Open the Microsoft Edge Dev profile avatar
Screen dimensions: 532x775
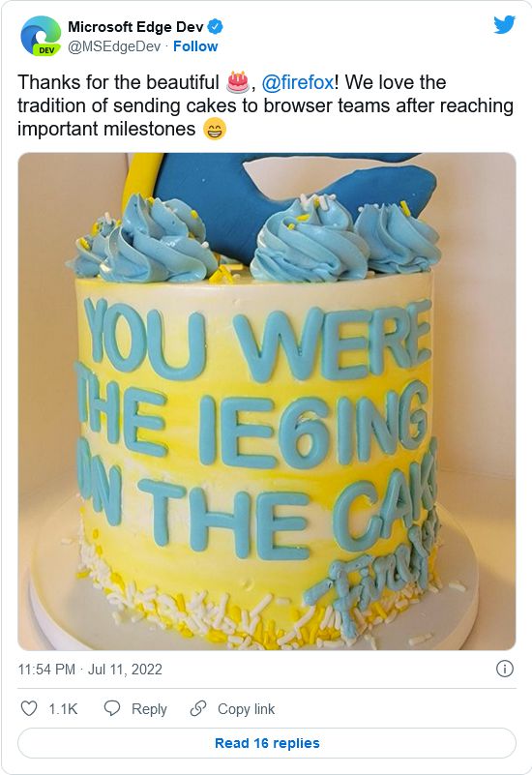pos(41,36)
